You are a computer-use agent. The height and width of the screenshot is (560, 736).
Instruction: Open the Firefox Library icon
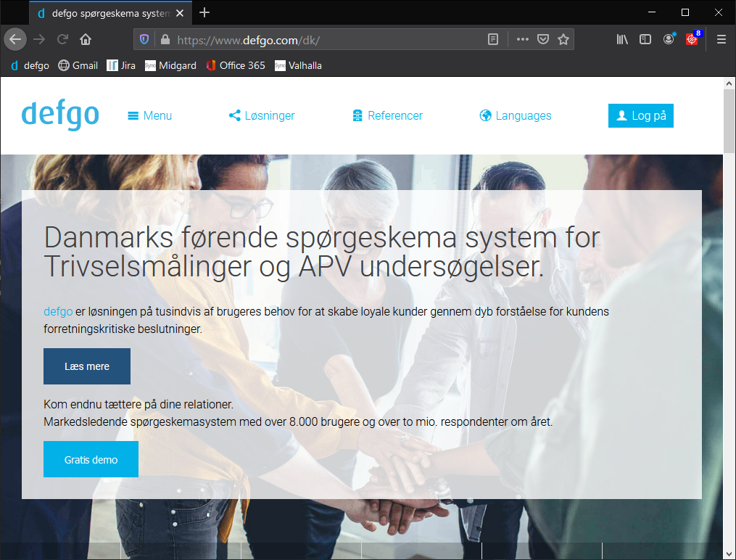pyautogui.click(x=622, y=39)
